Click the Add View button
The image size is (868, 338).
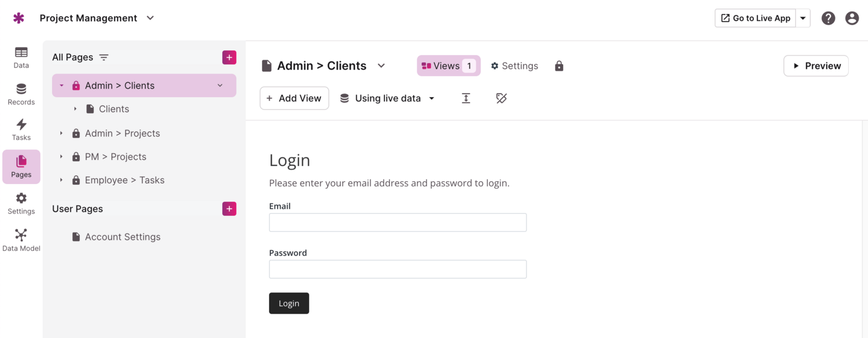pyautogui.click(x=294, y=98)
